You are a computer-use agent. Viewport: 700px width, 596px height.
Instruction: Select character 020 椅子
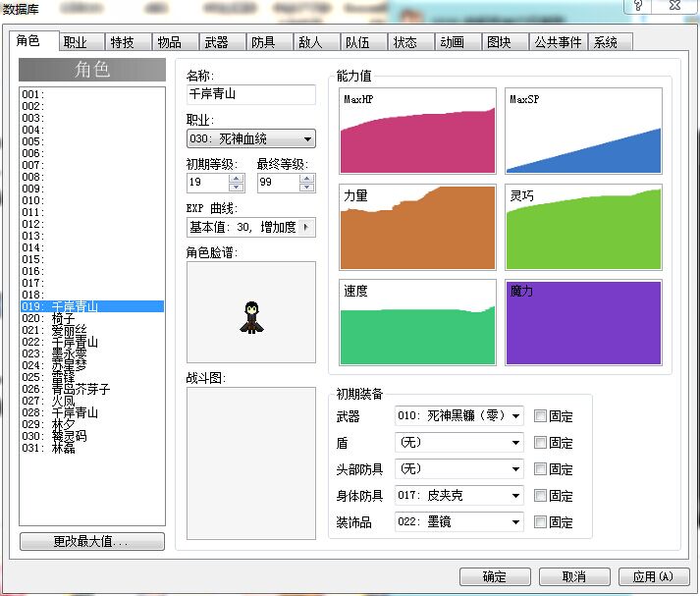pyautogui.click(x=92, y=318)
